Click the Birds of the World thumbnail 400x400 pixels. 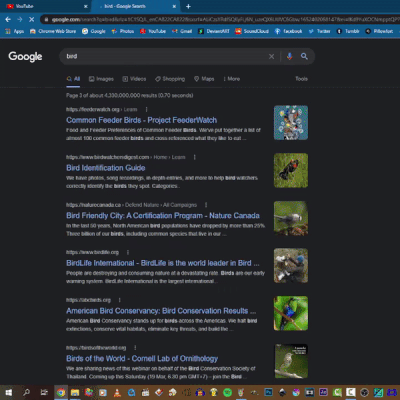tap(291, 361)
